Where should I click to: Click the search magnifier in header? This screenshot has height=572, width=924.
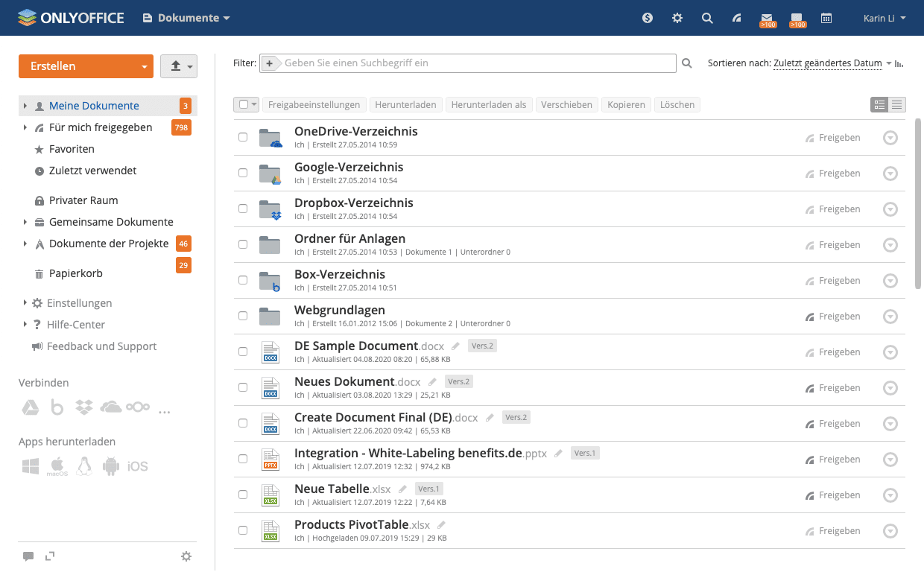(707, 18)
